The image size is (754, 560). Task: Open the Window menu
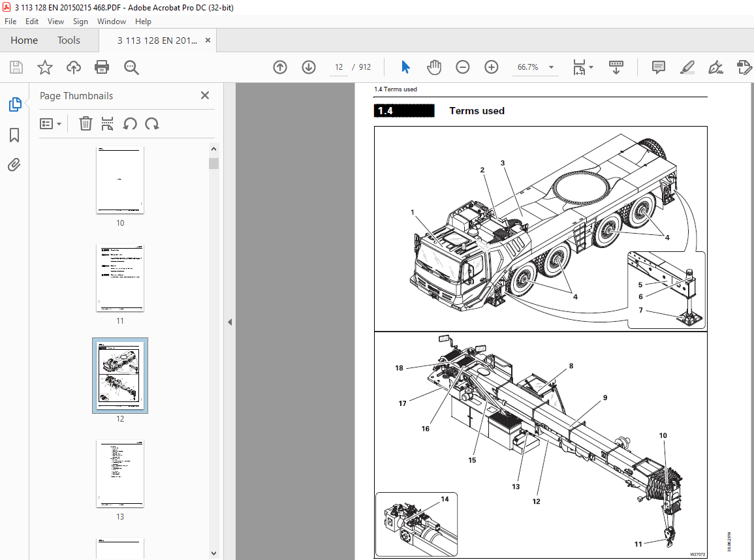(111, 21)
